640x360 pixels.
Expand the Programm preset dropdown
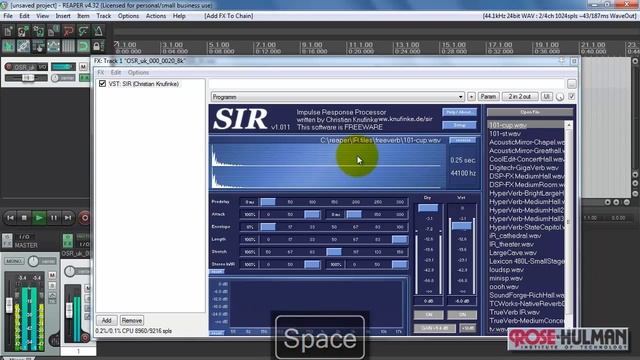coord(338,97)
